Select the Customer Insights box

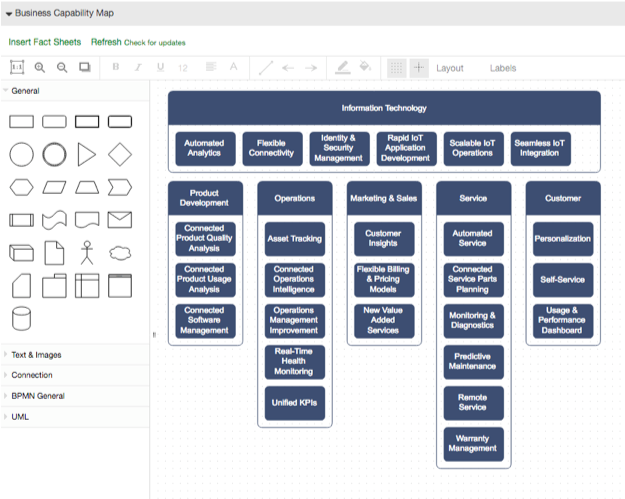[x=384, y=239]
